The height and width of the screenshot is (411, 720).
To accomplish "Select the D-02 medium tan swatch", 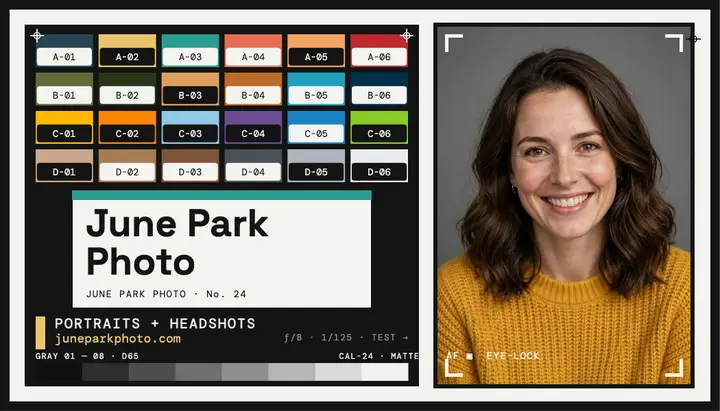I will 127,165.
